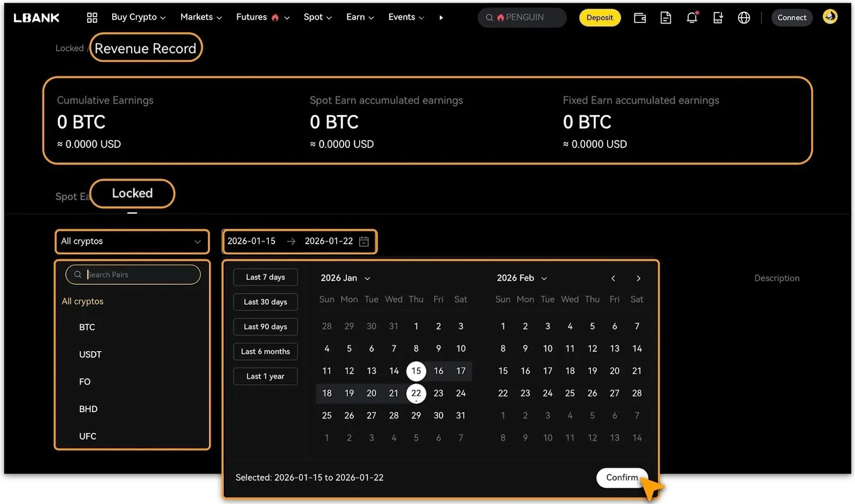Open the 2026 Feb month selector
The height and width of the screenshot is (504, 855).
point(522,278)
